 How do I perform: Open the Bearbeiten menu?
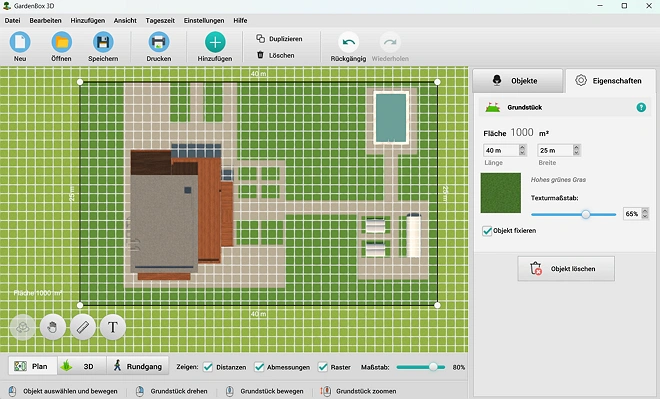coord(45,20)
